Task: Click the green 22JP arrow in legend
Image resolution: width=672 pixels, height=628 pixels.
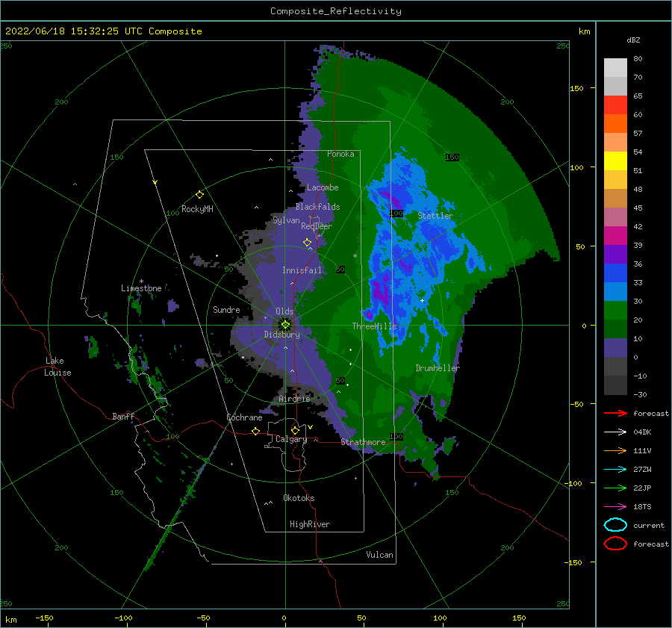Action: 615,488
